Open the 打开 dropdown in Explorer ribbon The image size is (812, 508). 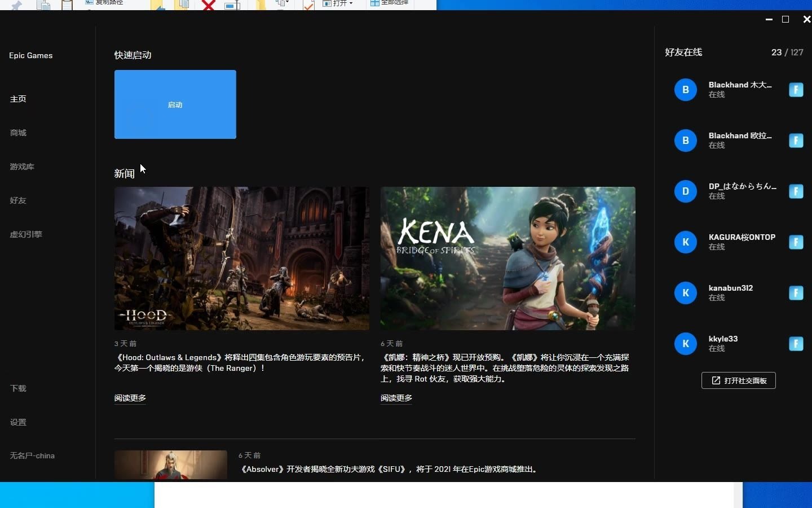pyautogui.click(x=338, y=3)
